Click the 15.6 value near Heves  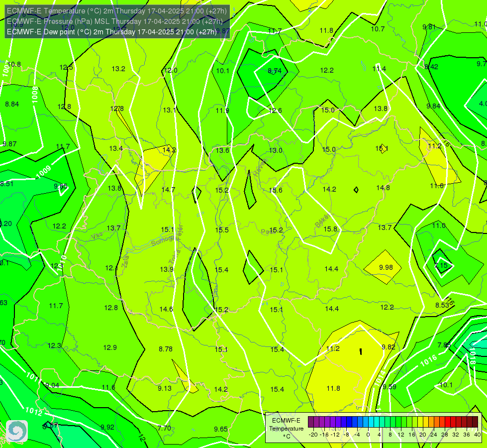(276, 190)
